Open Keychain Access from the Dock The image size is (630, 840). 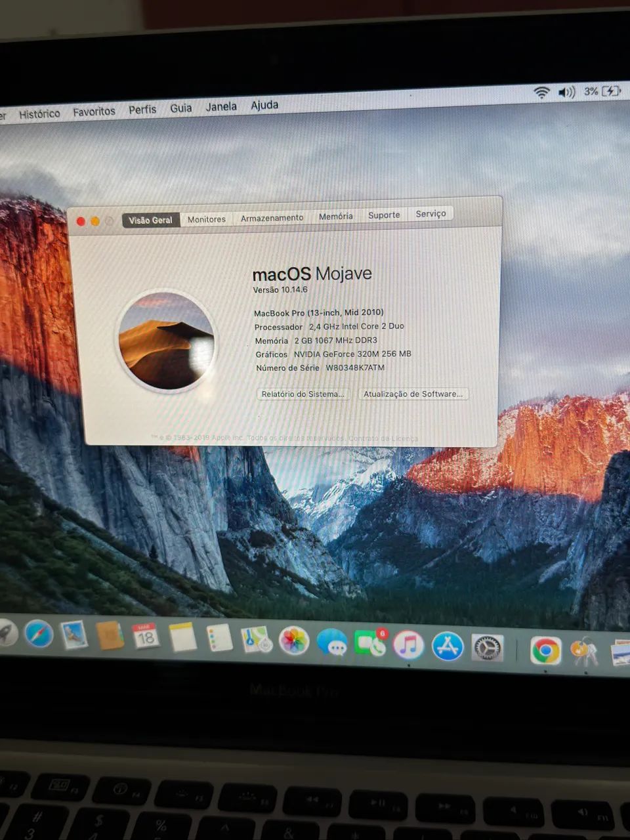(x=584, y=652)
